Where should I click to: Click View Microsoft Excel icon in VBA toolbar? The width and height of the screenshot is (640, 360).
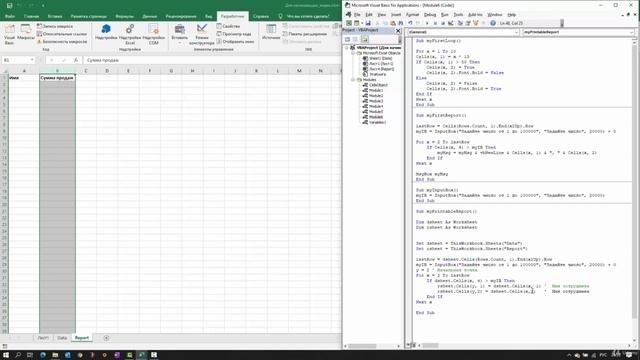pos(349,23)
